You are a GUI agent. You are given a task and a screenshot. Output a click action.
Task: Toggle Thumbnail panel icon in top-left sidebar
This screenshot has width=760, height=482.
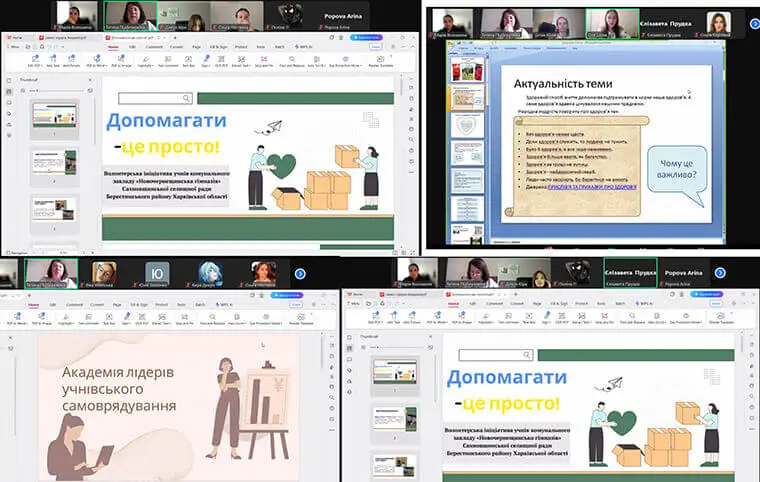(x=10, y=92)
